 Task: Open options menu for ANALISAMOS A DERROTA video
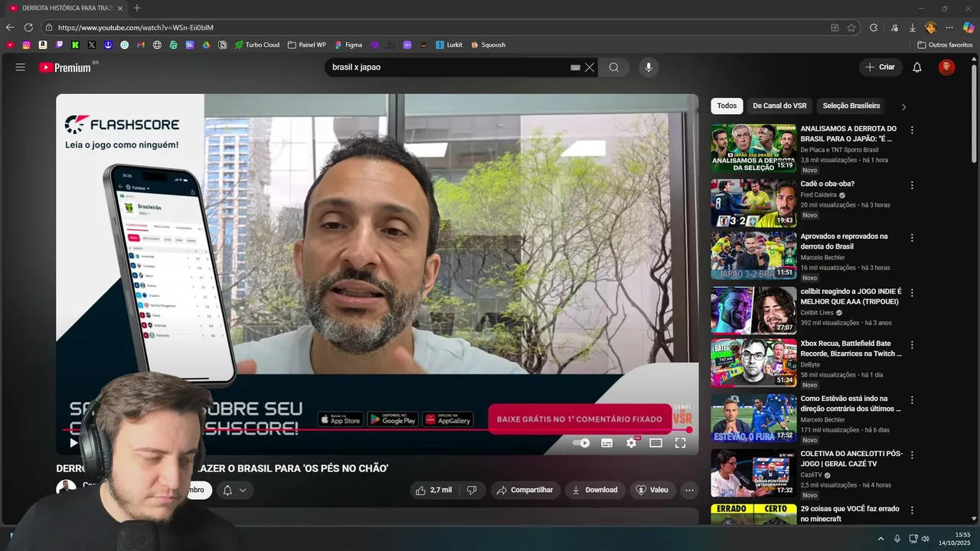912,130
